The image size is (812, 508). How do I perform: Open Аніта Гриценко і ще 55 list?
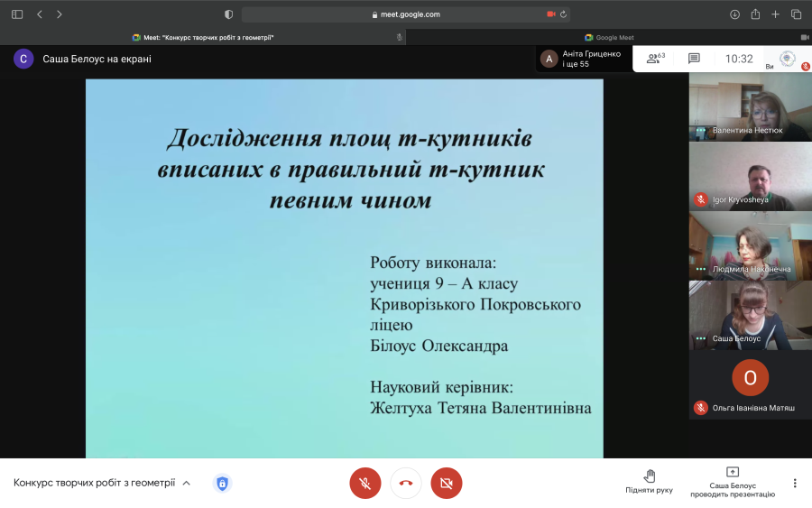tap(584, 59)
